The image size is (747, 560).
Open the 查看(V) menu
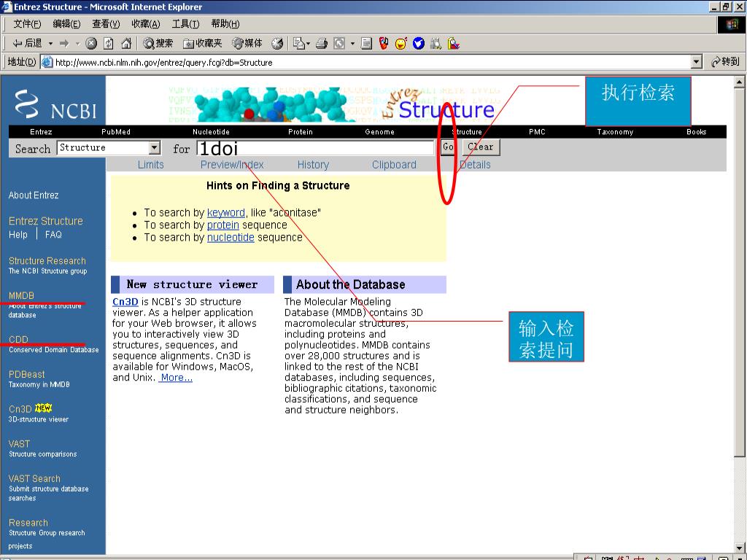(106, 24)
